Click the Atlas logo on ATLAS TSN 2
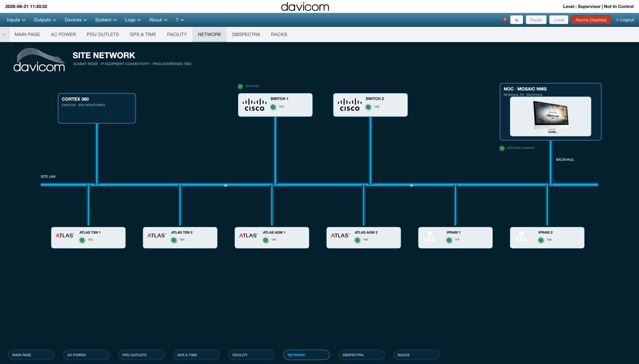 click(157, 235)
